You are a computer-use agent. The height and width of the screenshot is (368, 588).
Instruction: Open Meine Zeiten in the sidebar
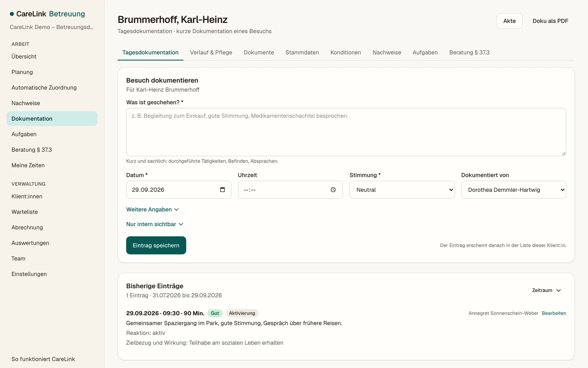(52, 165)
